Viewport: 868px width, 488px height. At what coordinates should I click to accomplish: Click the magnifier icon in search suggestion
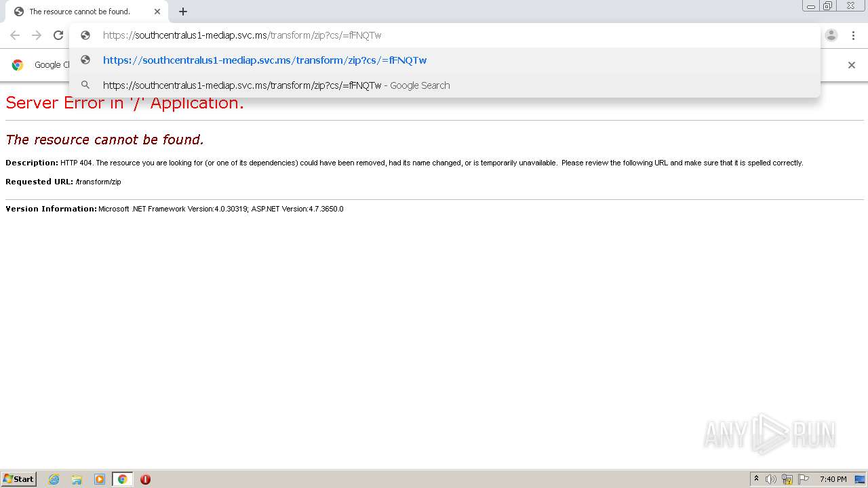tap(85, 85)
